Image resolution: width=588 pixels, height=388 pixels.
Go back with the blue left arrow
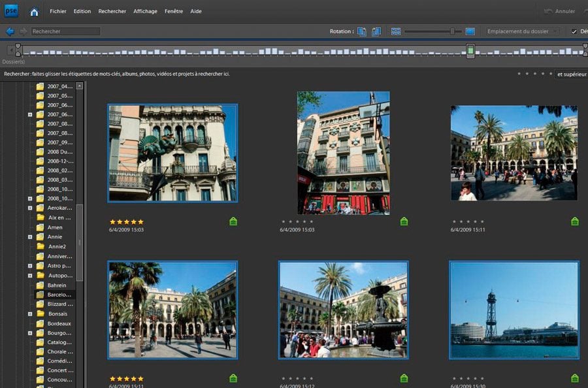pyautogui.click(x=10, y=31)
